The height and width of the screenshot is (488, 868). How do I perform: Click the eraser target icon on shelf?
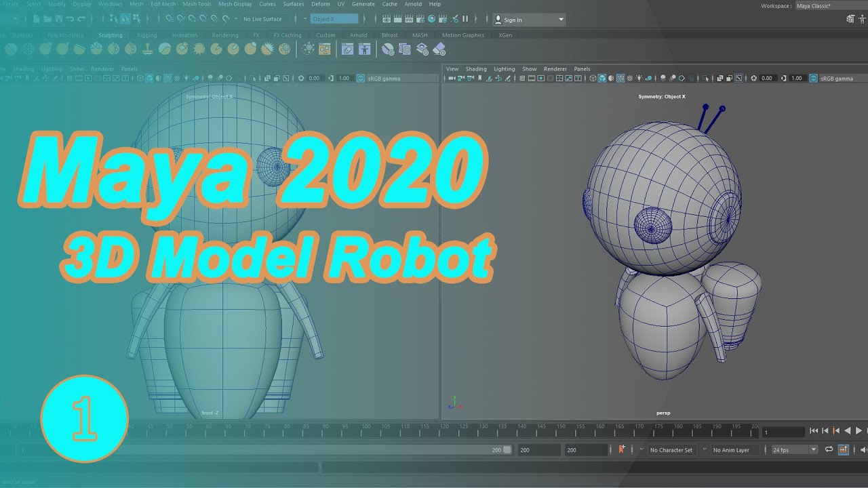point(439,49)
